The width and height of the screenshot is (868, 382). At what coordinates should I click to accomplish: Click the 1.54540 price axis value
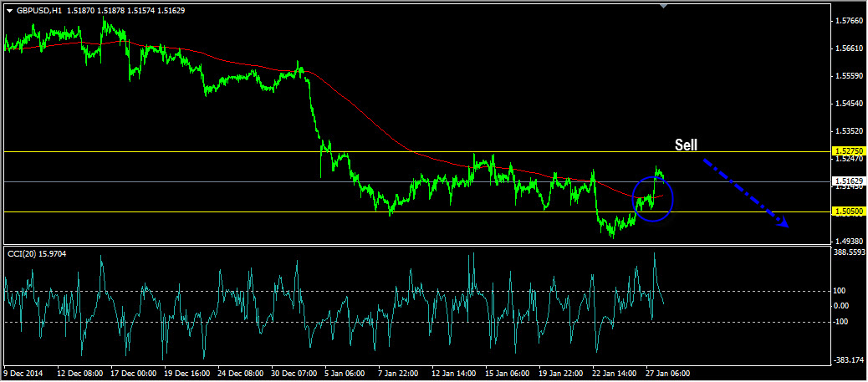[x=850, y=104]
